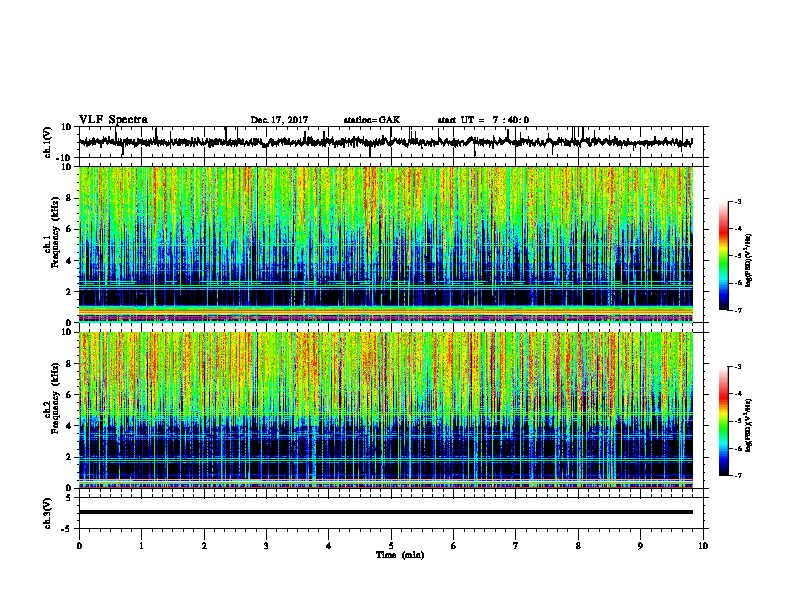Image resolution: width=792 pixels, height=612 pixels.
Task: Click the "station=GAK" header label
Action: [x=372, y=120]
